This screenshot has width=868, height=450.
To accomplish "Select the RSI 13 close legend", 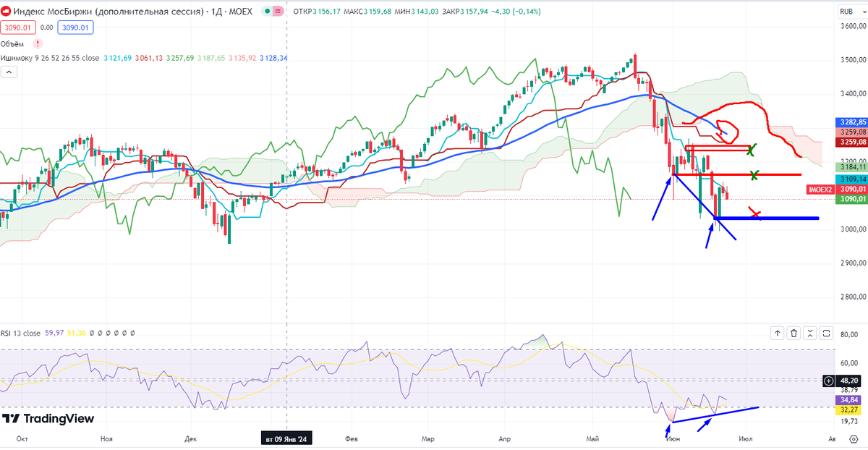I will [22, 332].
